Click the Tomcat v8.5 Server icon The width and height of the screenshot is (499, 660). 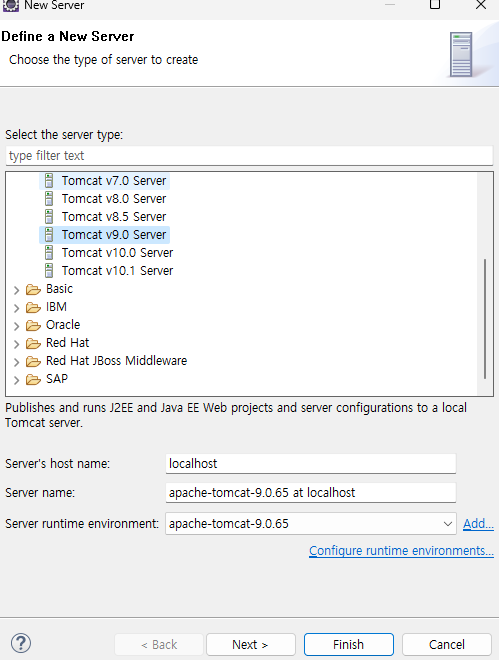[49, 217]
